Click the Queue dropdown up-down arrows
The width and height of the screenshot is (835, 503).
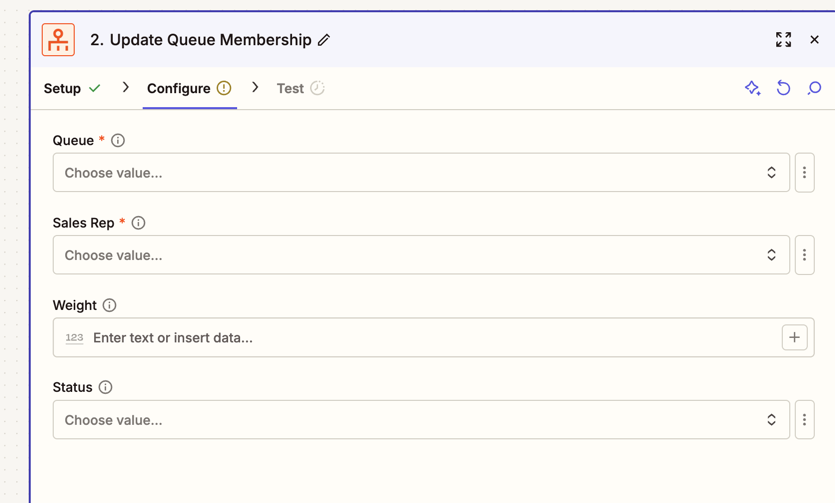click(771, 172)
